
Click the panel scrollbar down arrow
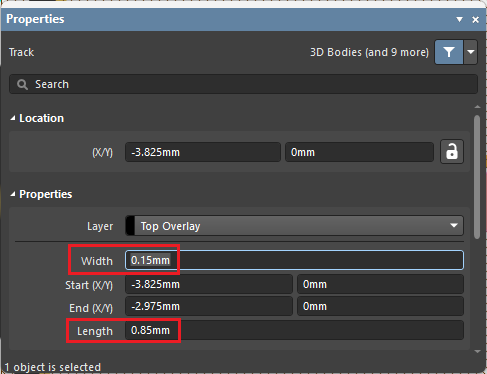(x=477, y=351)
